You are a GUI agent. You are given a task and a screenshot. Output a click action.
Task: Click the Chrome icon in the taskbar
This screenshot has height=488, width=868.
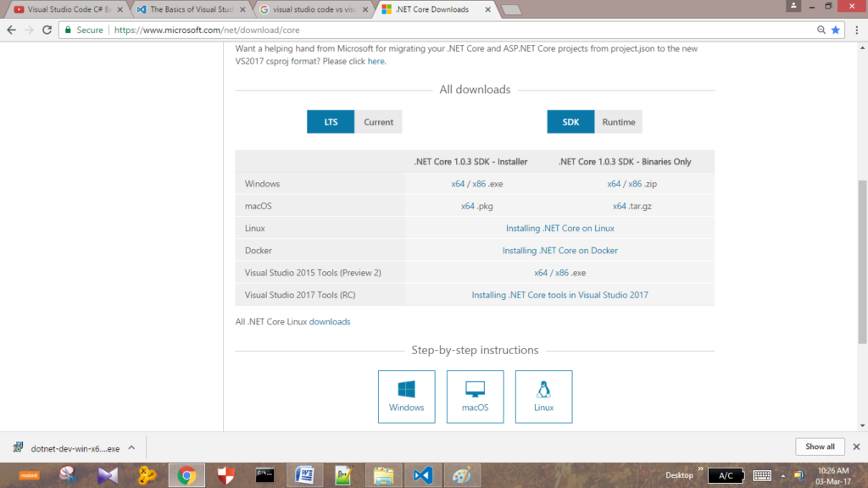tap(186, 475)
